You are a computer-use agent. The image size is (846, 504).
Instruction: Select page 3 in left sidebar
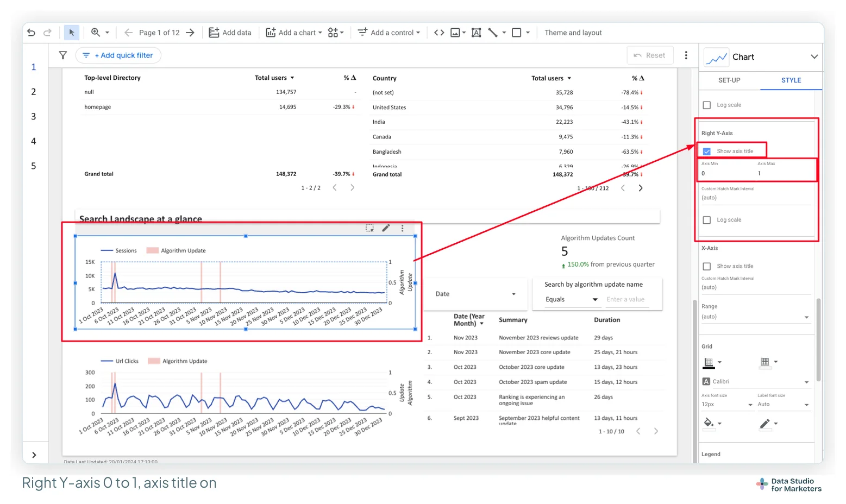(34, 116)
